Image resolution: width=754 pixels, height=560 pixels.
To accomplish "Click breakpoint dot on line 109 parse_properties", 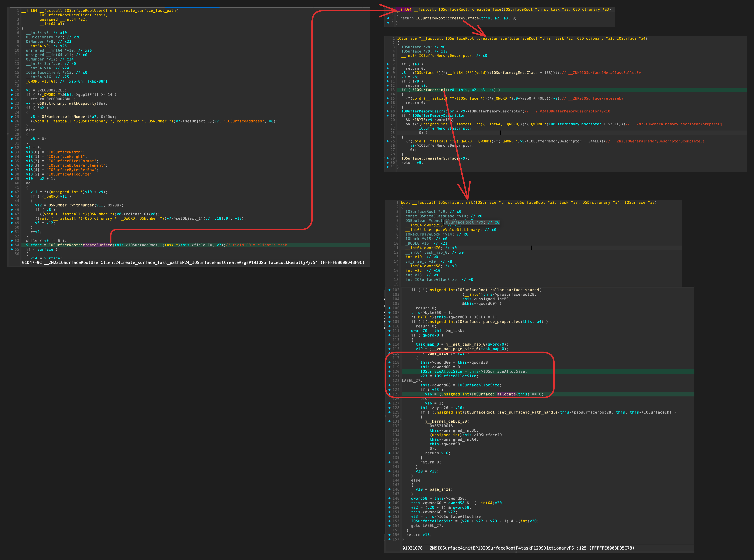I will [x=389, y=322].
